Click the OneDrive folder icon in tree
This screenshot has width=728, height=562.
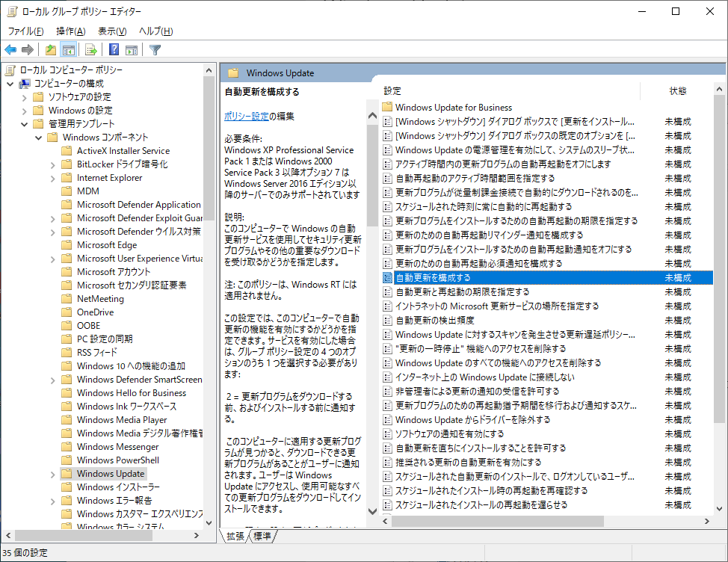pyautogui.click(x=67, y=312)
